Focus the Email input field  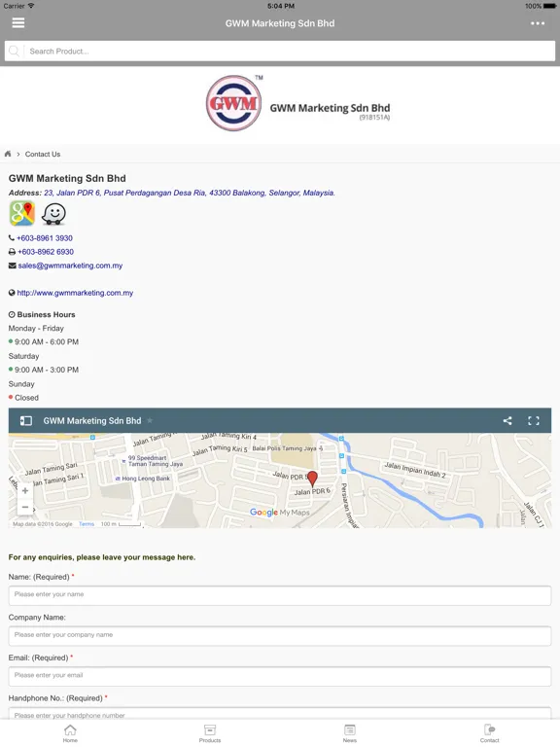pyautogui.click(x=280, y=677)
